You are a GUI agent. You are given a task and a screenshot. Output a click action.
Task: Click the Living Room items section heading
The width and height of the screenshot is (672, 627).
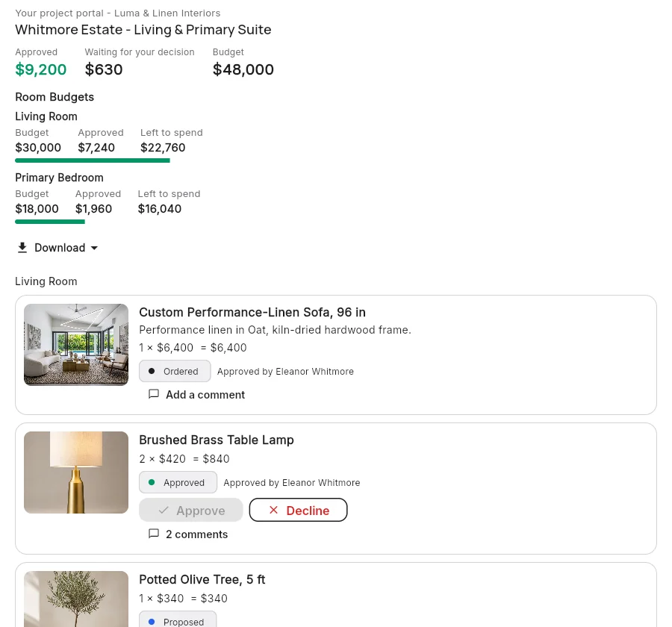pos(46,281)
